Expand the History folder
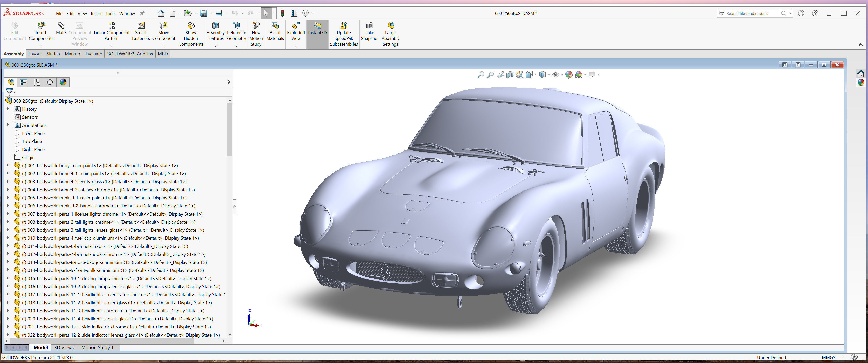Image resolution: width=868 pixels, height=363 pixels. (x=8, y=109)
